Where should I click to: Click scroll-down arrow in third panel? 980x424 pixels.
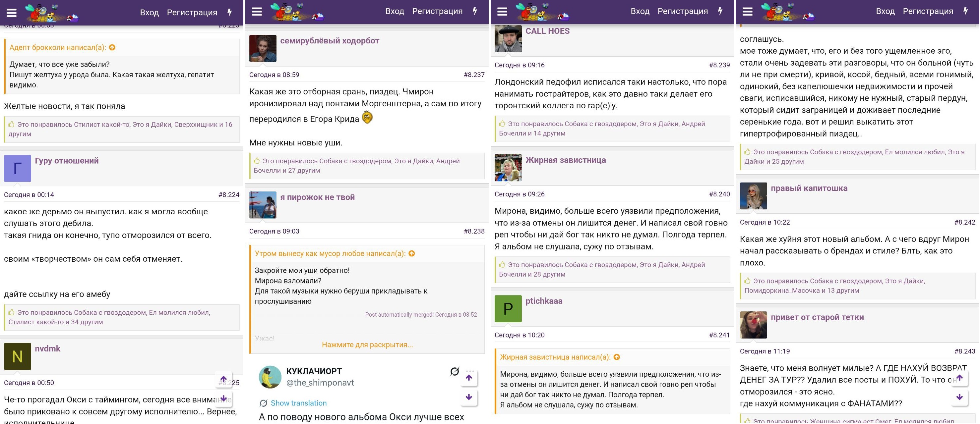[x=469, y=397]
